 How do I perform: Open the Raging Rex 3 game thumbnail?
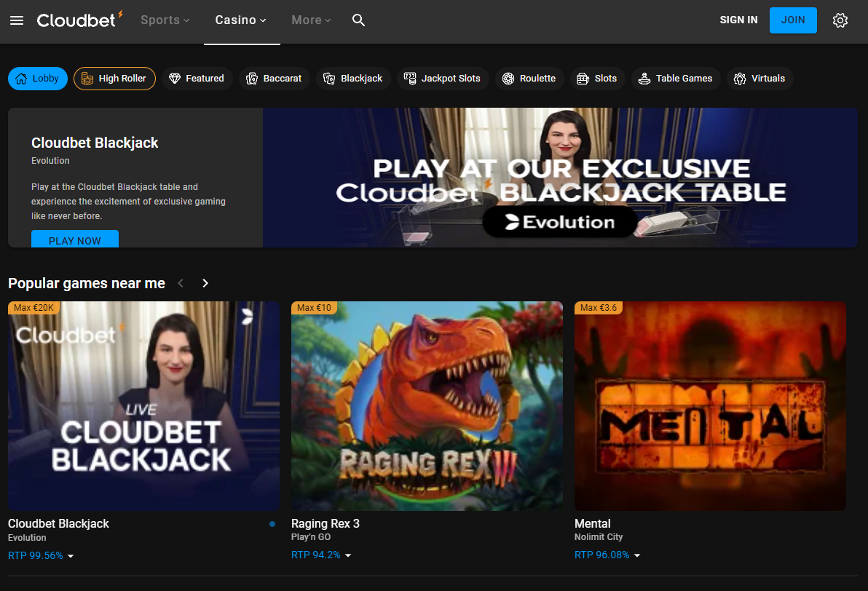427,406
